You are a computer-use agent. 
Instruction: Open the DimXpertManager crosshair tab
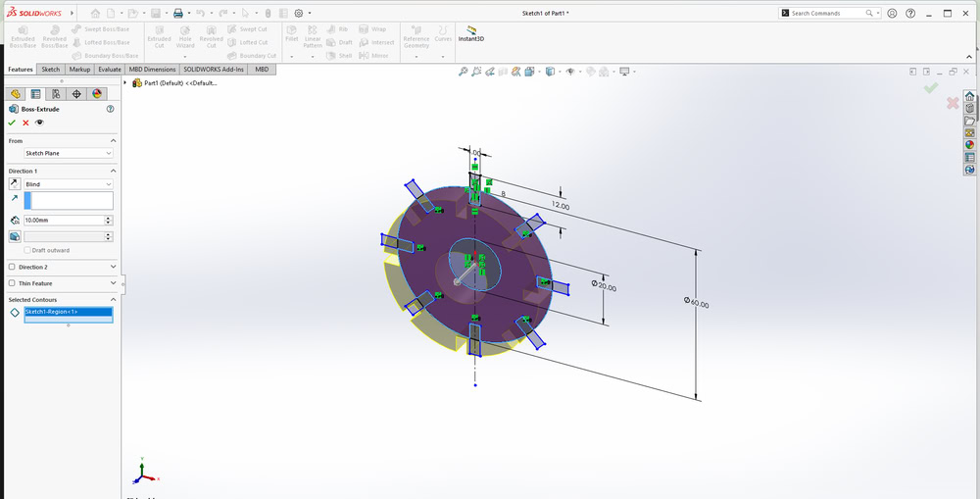click(76, 94)
